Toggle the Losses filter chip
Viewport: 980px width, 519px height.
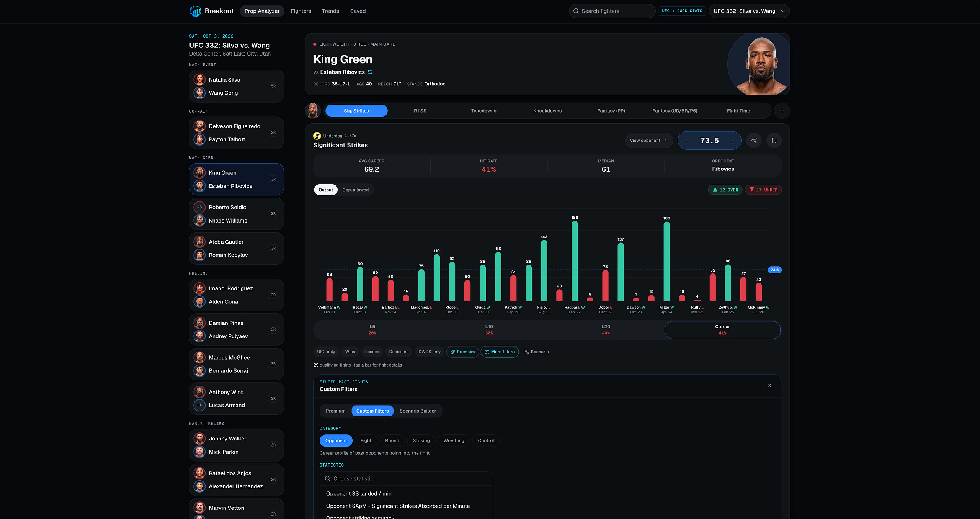[372, 352]
